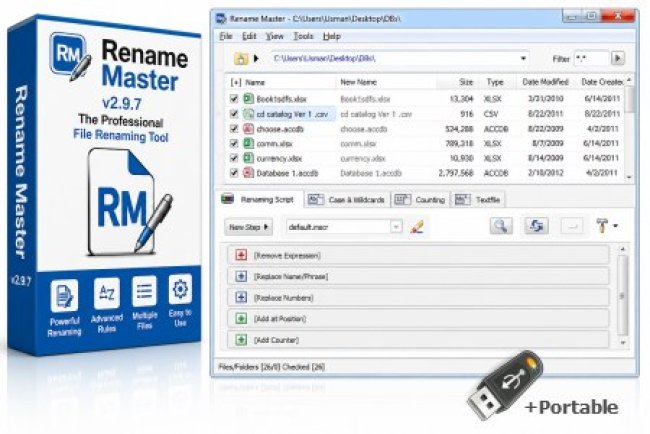The width and height of the screenshot is (650, 434).
Task: Click the preview magnifier icon
Action: [x=501, y=226]
